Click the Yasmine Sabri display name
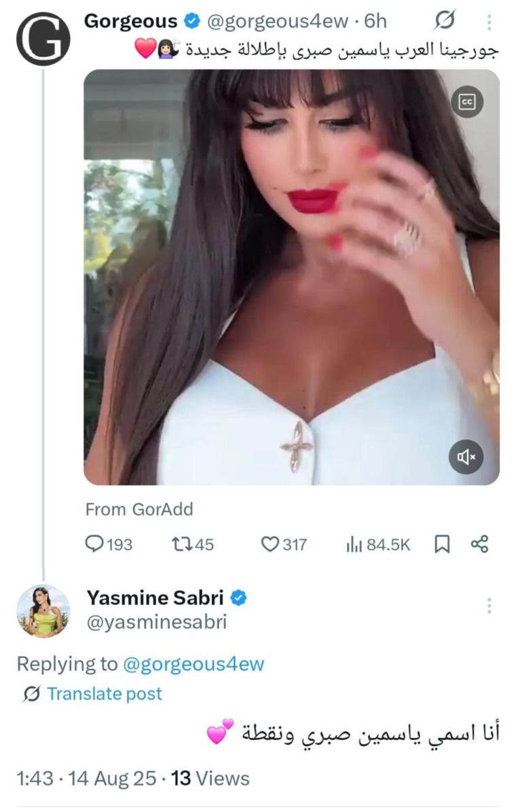The height and width of the screenshot is (812, 516). pyautogui.click(x=155, y=598)
